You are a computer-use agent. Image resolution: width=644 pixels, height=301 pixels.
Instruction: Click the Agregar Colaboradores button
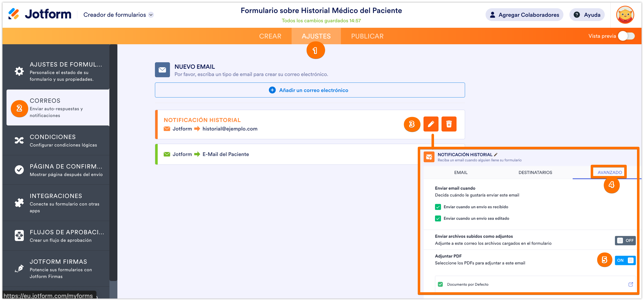tap(524, 15)
